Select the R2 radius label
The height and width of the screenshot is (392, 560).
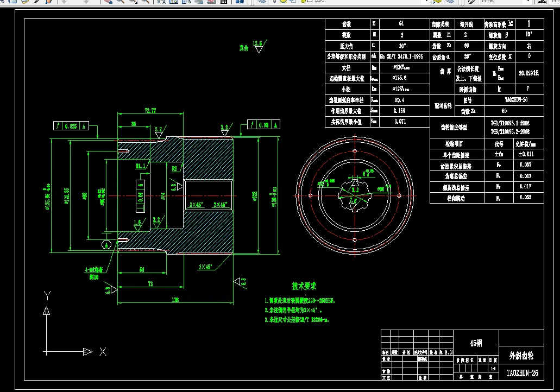pyautogui.click(x=174, y=168)
